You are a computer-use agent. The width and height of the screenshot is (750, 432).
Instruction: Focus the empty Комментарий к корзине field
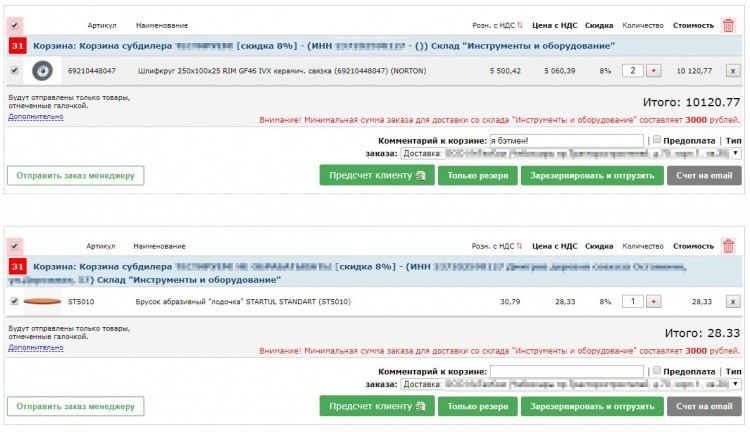coord(566,371)
